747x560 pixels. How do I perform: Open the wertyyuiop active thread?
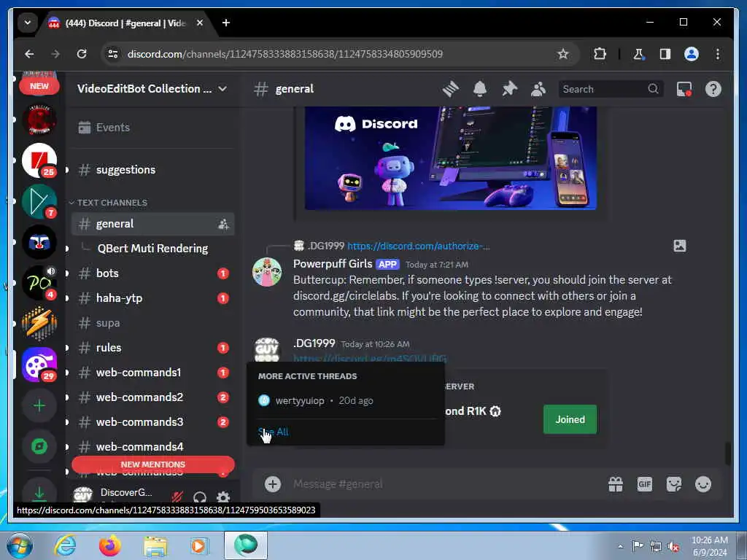click(x=347, y=401)
